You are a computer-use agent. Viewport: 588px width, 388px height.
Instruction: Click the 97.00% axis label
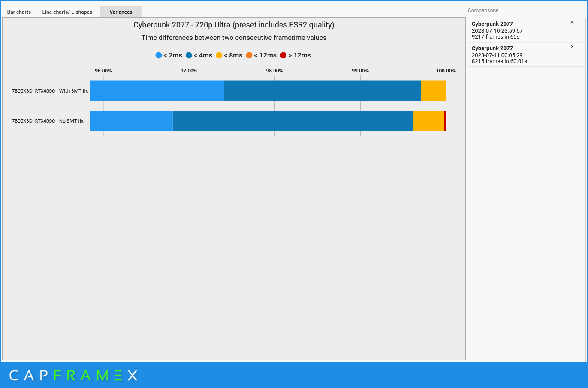tap(189, 71)
